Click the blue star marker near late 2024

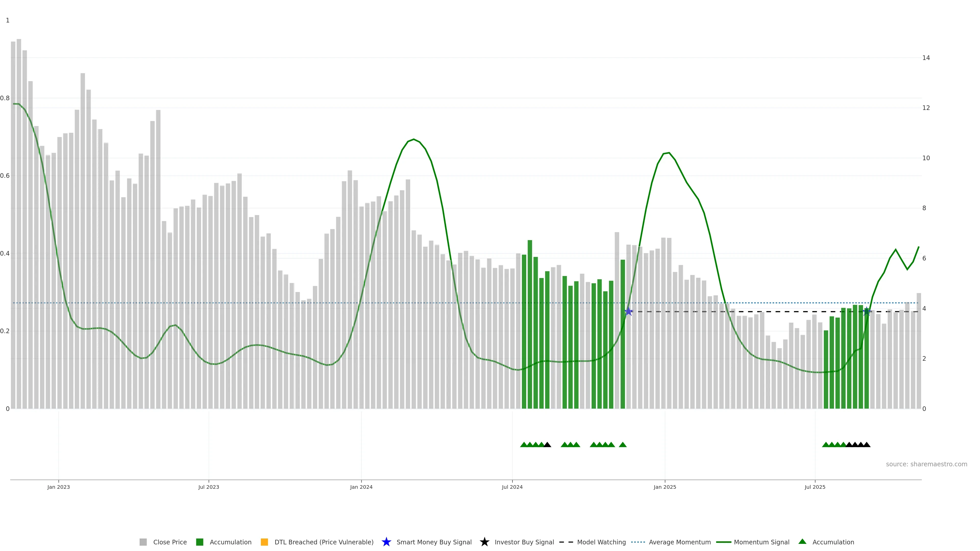pyautogui.click(x=629, y=311)
